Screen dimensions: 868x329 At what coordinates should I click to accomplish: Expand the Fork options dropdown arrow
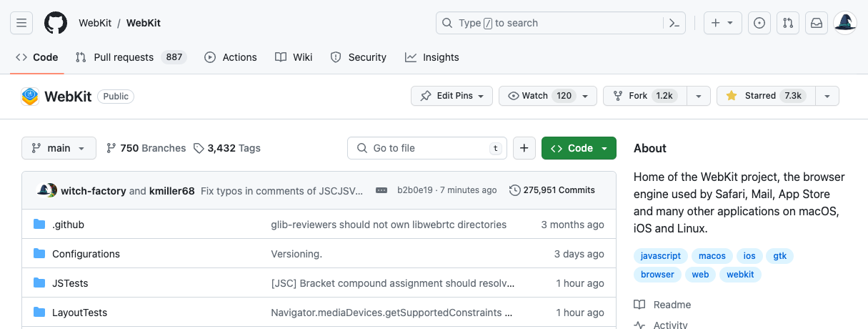(x=699, y=96)
